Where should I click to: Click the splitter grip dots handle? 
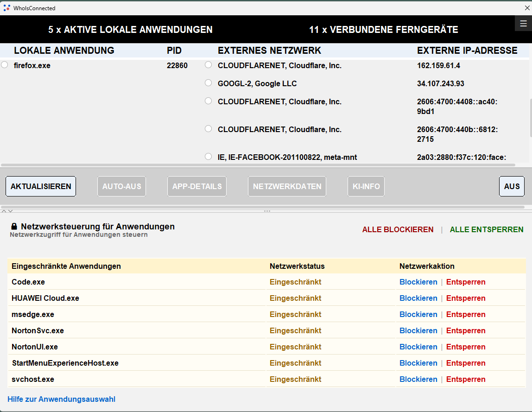tap(267, 211)
